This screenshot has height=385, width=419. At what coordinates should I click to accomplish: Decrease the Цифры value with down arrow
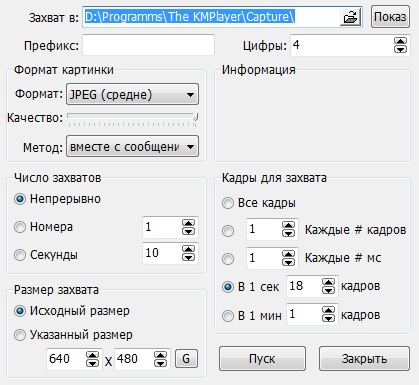[x=400, y=49]
